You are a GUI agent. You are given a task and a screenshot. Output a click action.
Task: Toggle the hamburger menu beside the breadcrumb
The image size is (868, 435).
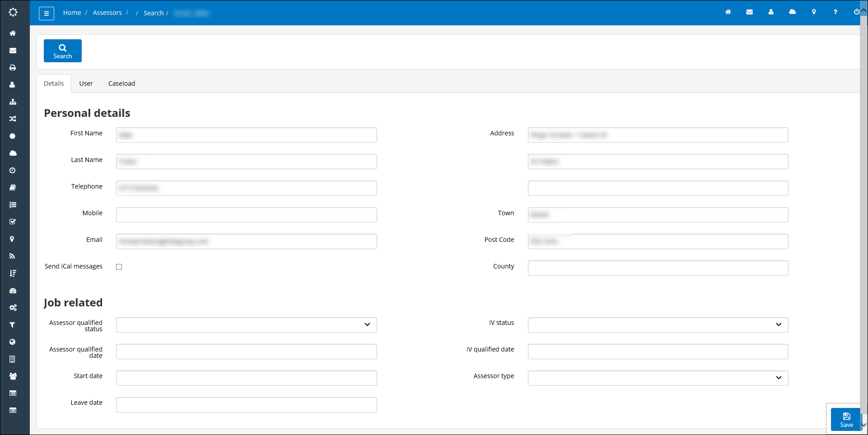coord(47,13)
